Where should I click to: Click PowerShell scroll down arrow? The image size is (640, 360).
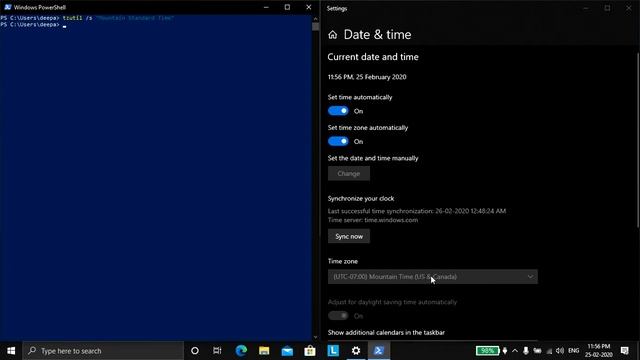pos(315,337)
